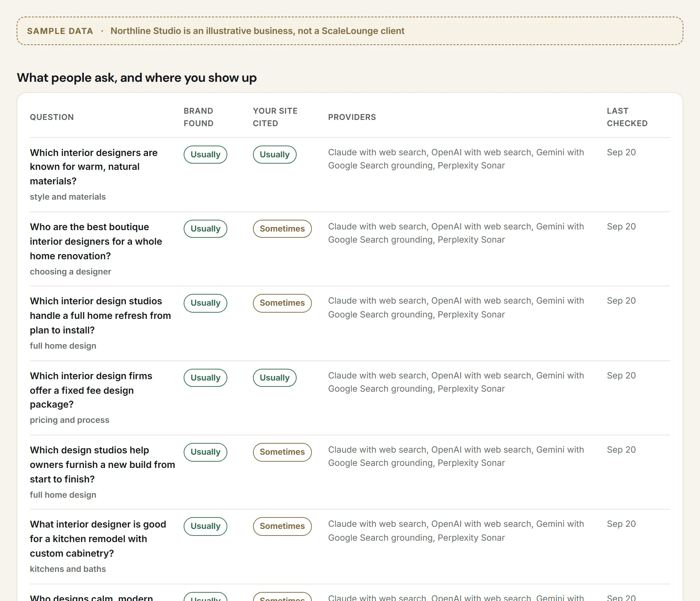Click 'What people ask, and where you show up' heading
The image size is (700, 601).
[x=137, y=78]
